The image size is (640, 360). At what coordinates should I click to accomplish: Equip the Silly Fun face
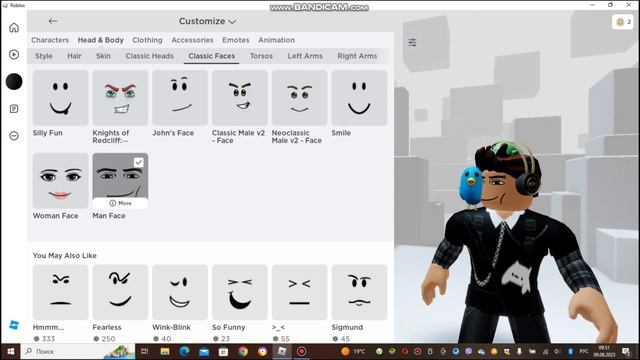point(60,98)
